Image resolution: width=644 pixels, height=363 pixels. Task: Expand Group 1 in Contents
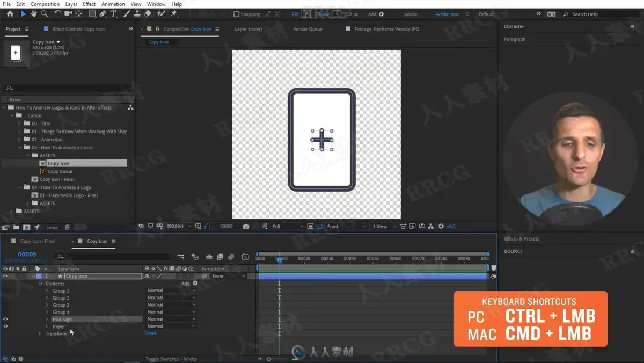click(x=47, y=291)
